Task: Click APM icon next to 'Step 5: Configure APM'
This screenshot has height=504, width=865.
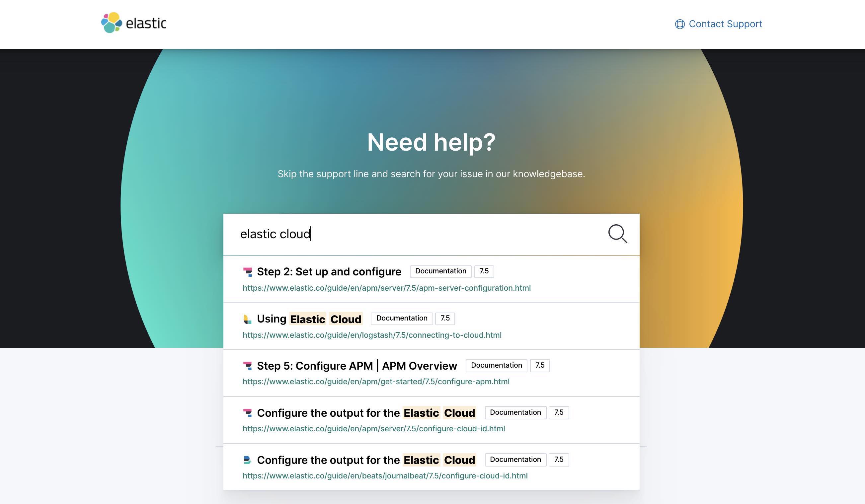Action: pyautogui.click(x=248, y=366)
